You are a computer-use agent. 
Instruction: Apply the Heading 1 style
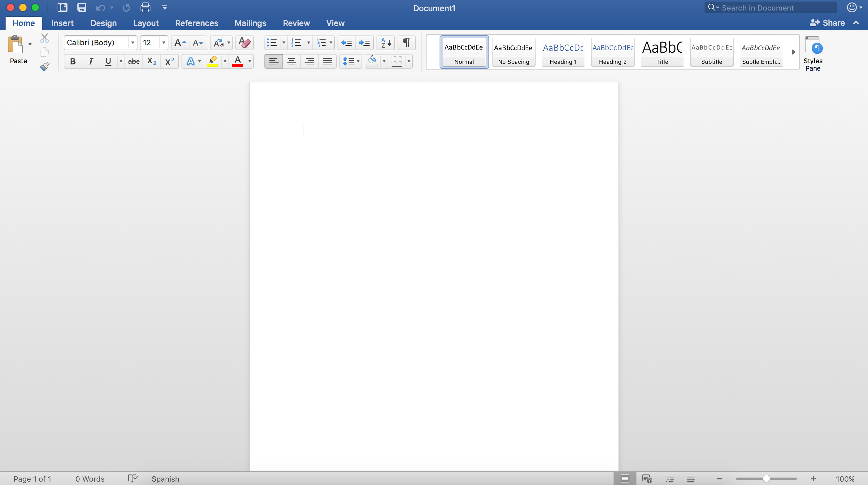[563, 52]
